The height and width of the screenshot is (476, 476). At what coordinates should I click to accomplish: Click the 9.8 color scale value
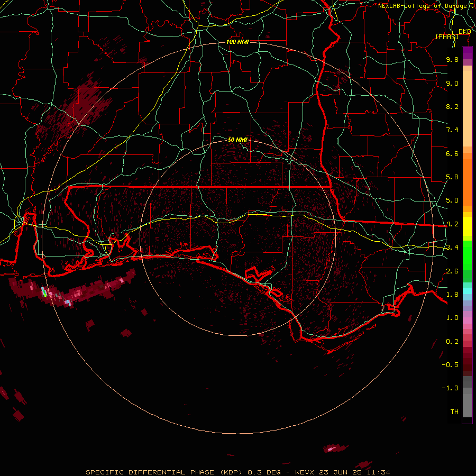pyautogui.click(x=452, y=59)
